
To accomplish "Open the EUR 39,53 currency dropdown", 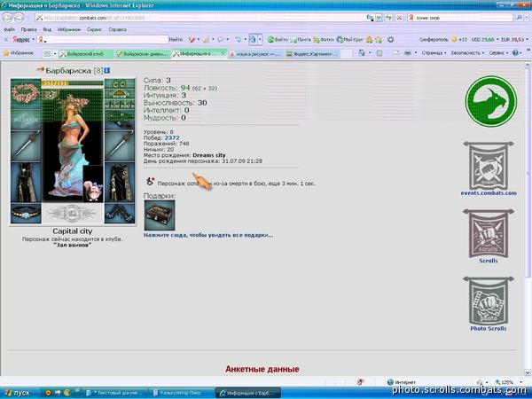I will [514, 40].
